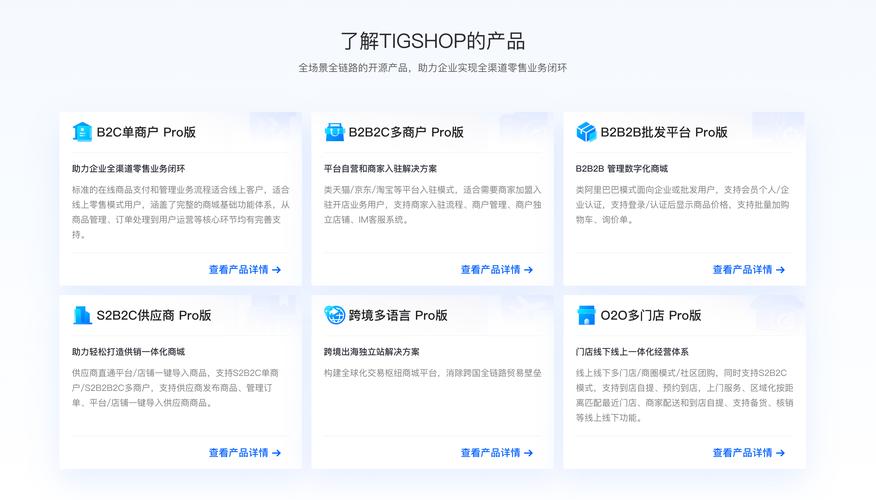Image resolution: width=876 pixels, height=500 pixels.
Task: Click the B2C单商户 document building icon
Action: coord(82,132)
